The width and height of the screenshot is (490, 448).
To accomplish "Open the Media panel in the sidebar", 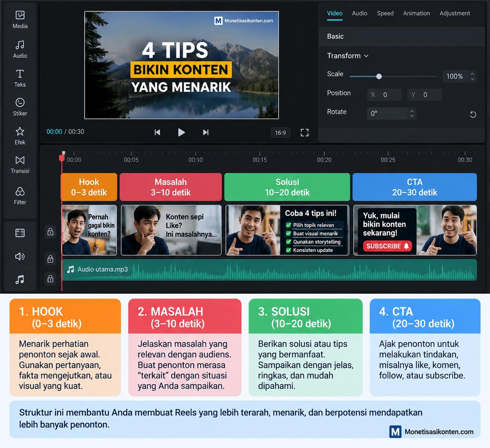I will point(20,20).
